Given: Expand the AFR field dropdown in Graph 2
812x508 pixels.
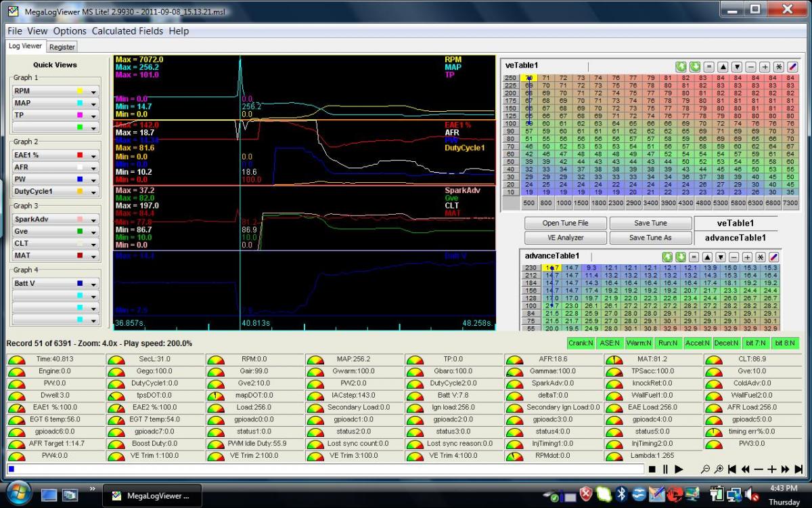Looking at the screenshot, I should click(94, 167).
